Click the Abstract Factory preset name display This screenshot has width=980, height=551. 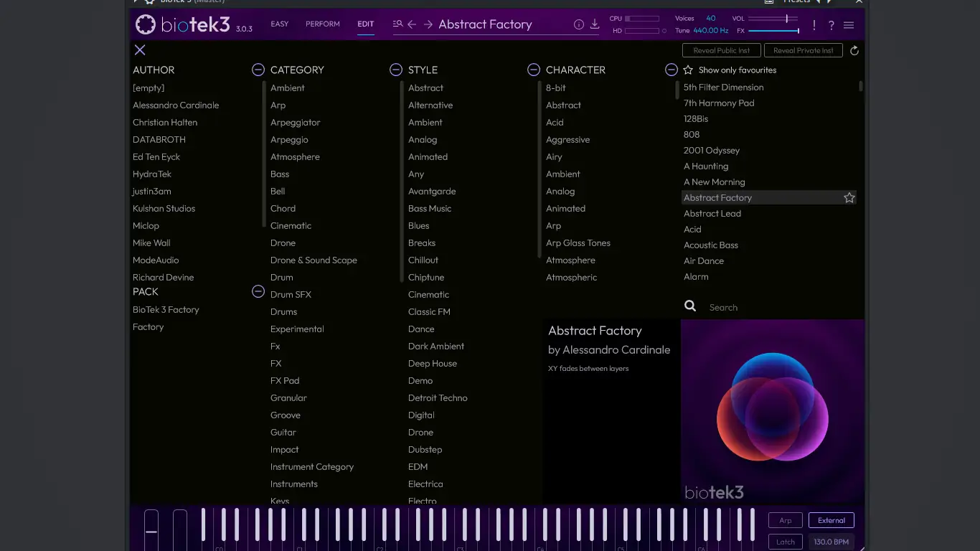pos(486,24)
